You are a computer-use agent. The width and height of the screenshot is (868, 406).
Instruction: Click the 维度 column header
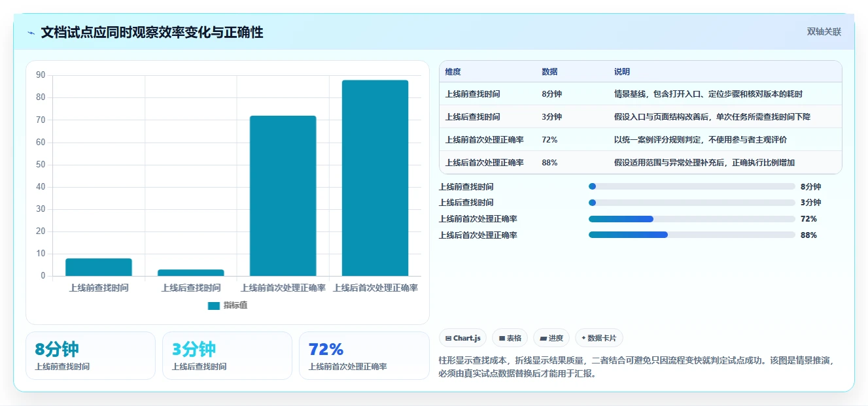(x=453, y=72)
